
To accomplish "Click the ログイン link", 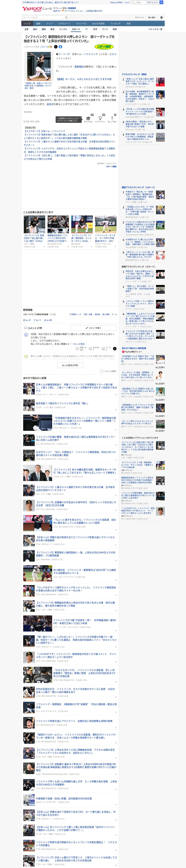I will (x=57, y=11).
